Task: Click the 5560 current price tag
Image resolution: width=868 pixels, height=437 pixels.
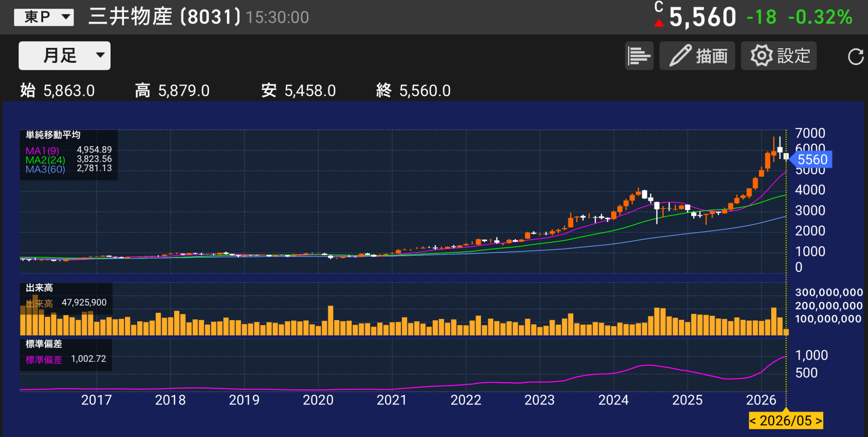Action: tap(812, 160)
